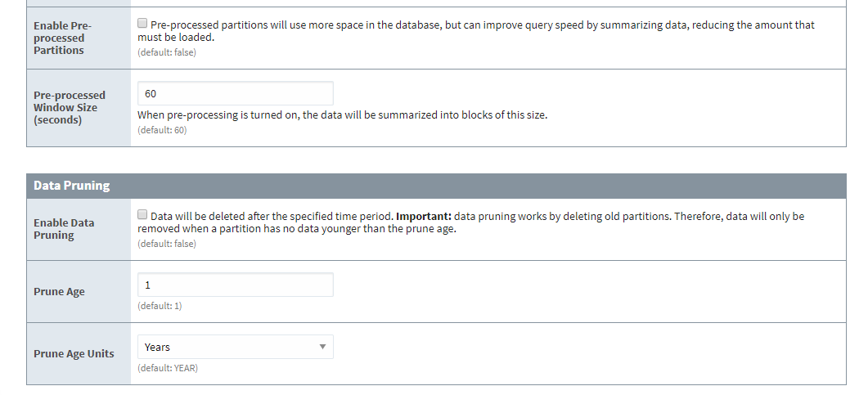
Task: Click the Data Pruning section header
Action: [x=72, y=186]
